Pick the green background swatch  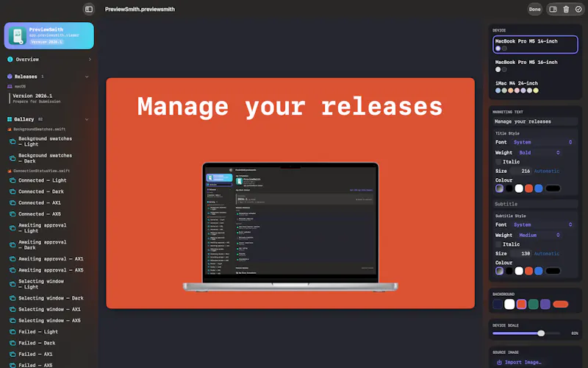pyautogui.click(x=534, y=304)
